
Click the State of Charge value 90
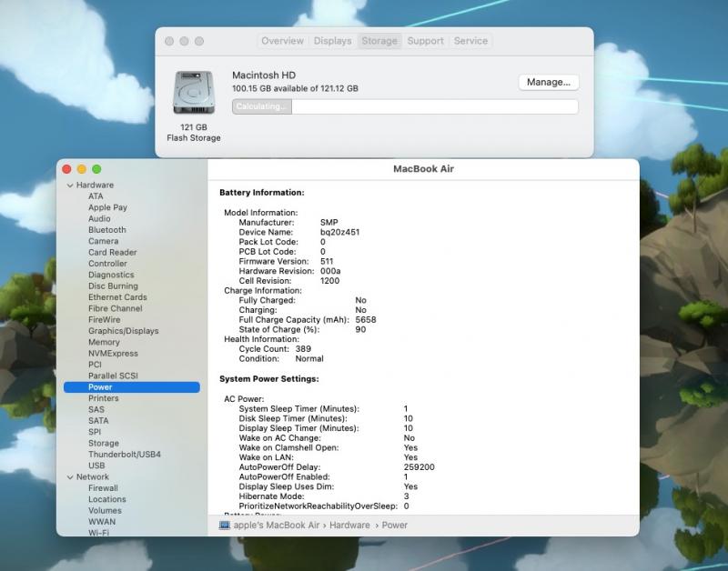pyautogui.click(x=360, y=329)
